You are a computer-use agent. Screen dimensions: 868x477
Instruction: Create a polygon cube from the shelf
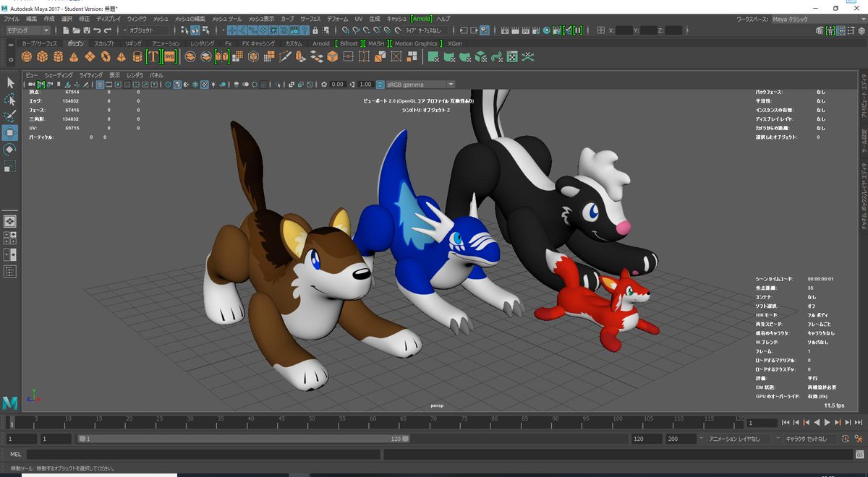coord(41,56)
